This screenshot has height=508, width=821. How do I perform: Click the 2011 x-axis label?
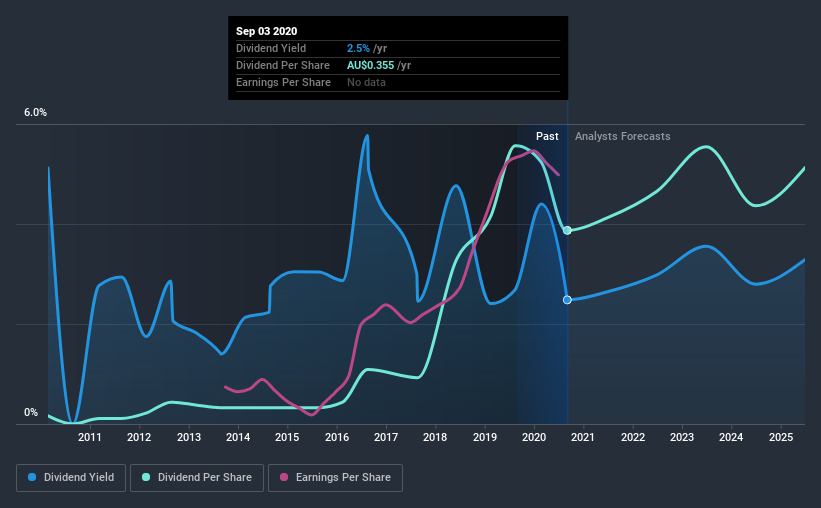click(90, 437)
